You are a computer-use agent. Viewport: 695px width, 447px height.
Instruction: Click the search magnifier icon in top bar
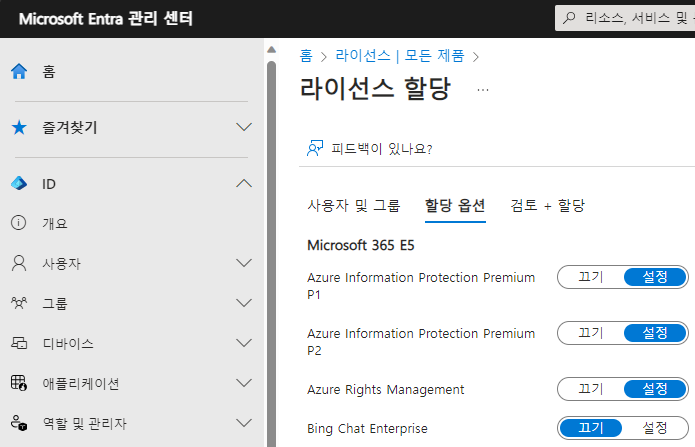pyautogui.click(x=569, y=18)
